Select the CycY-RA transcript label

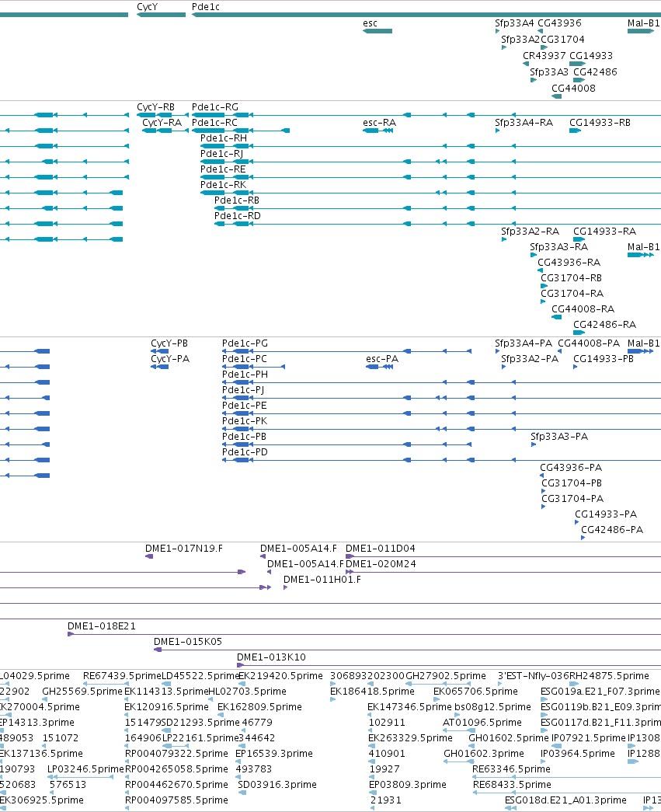pos(162,122)
